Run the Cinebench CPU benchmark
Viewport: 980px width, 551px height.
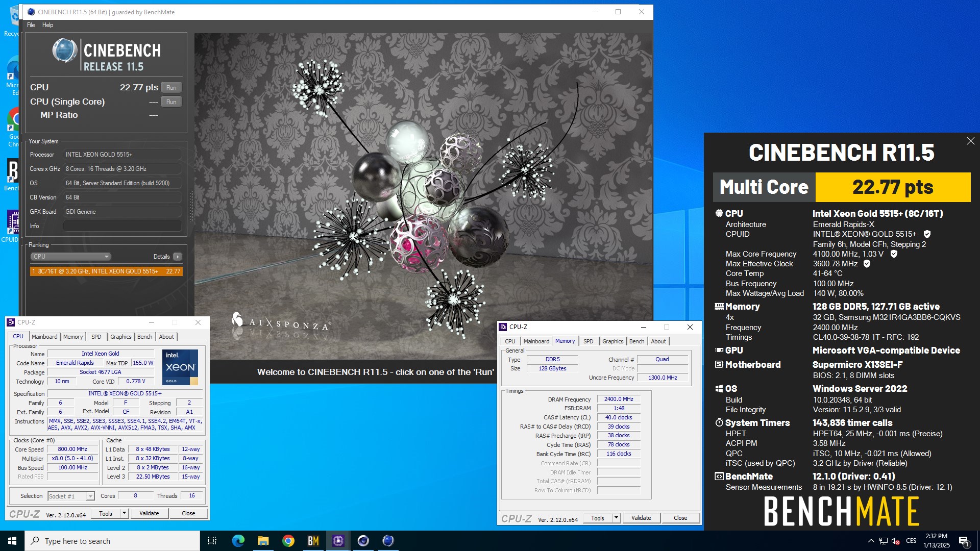(171, 87)
